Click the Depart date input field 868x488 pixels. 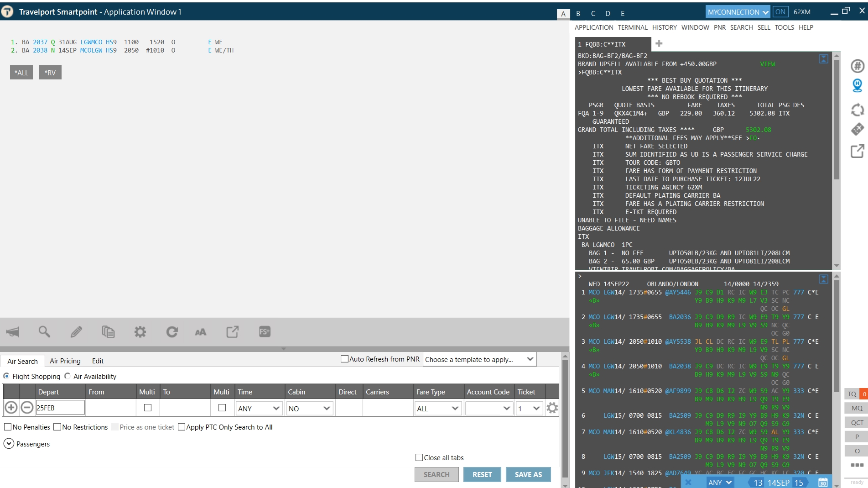60,408
